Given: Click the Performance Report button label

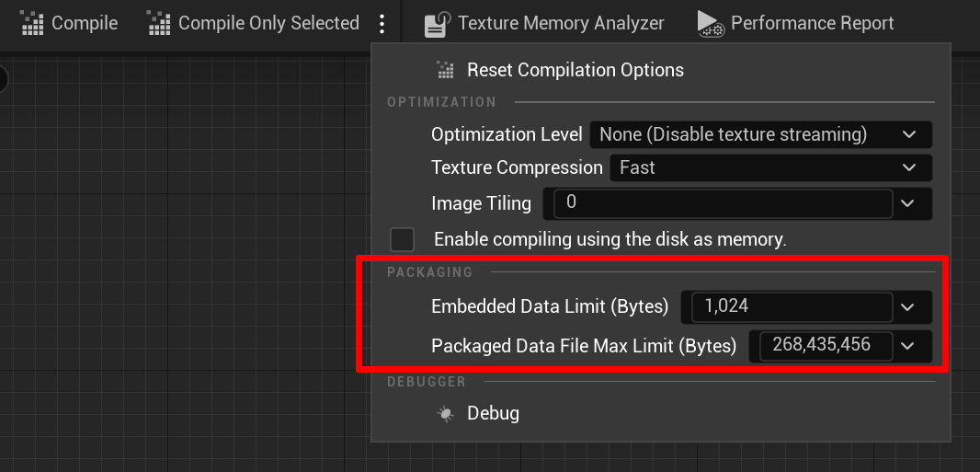Looking at the screenshot, I should pyautogui.click(x=813, y=23).
